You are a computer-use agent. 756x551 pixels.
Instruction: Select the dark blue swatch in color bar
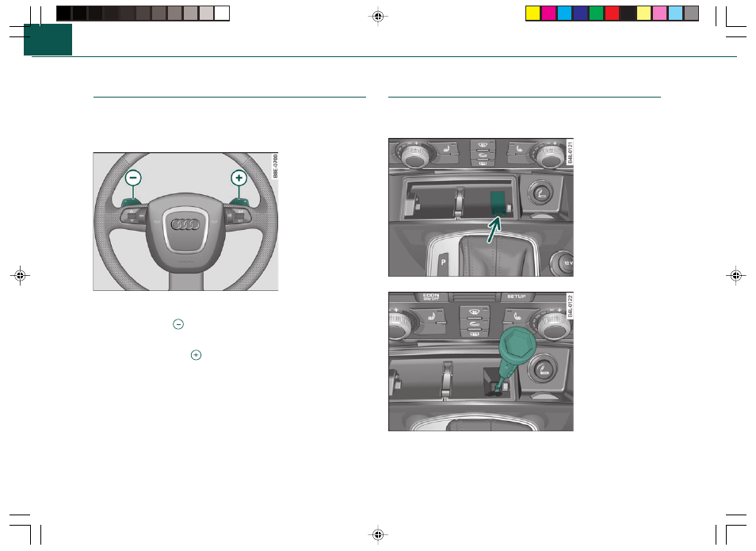tap(581, 13)
